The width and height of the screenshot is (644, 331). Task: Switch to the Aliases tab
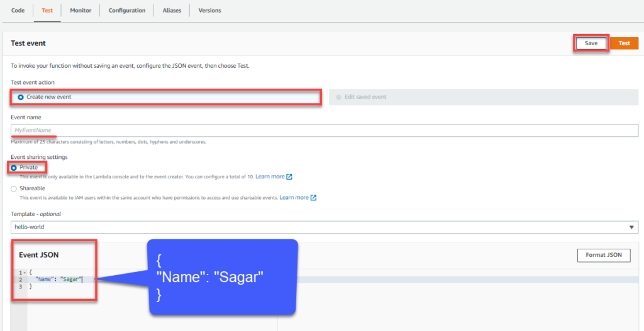pyautogui.click(x=172, y=11)
